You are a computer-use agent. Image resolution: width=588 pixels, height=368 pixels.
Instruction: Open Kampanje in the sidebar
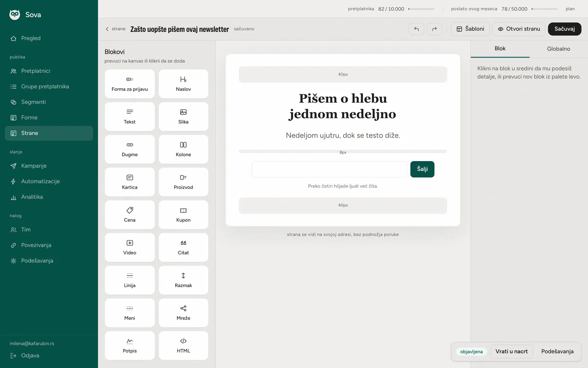coord(49,166)
